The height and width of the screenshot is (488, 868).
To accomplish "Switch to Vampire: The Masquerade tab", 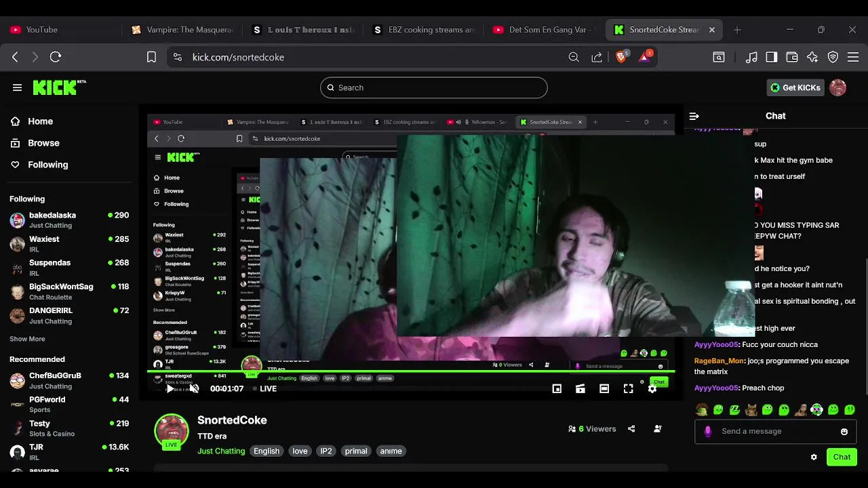I will [184, 30].
